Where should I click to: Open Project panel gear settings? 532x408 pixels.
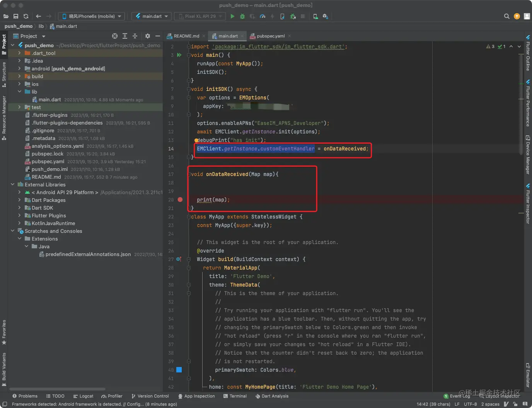pyautogui.click(x=147, y=36)
